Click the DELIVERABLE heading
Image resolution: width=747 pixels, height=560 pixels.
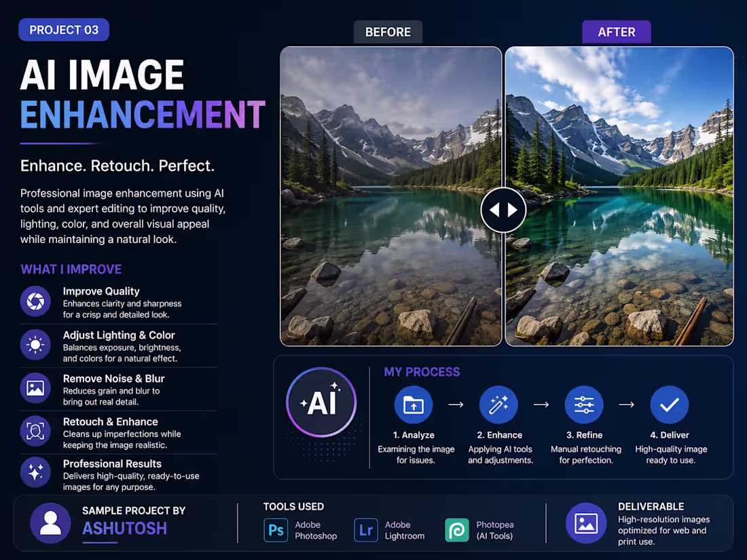point(651,506)
